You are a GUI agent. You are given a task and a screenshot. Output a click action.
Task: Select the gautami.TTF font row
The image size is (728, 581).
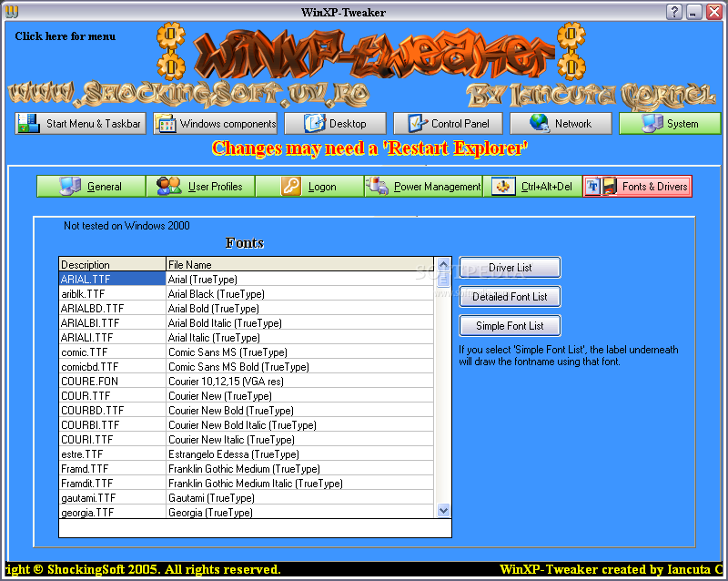point(246,498)
